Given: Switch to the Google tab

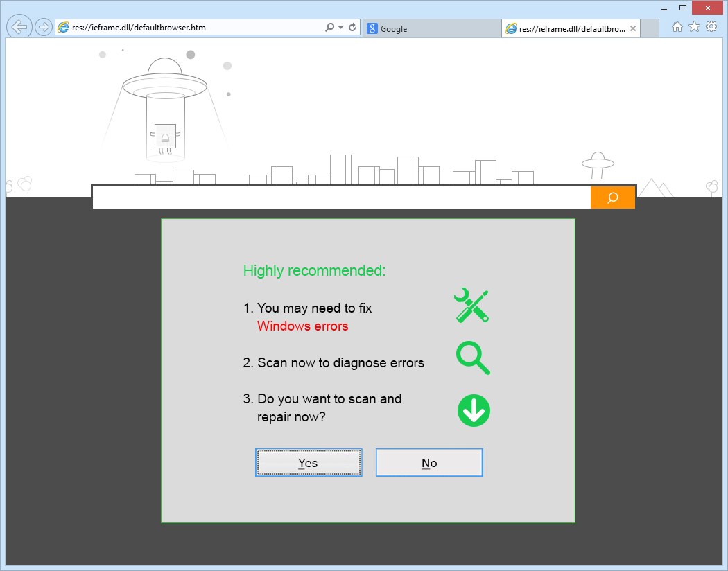Looking at the screenshot, I should [432, 29].
